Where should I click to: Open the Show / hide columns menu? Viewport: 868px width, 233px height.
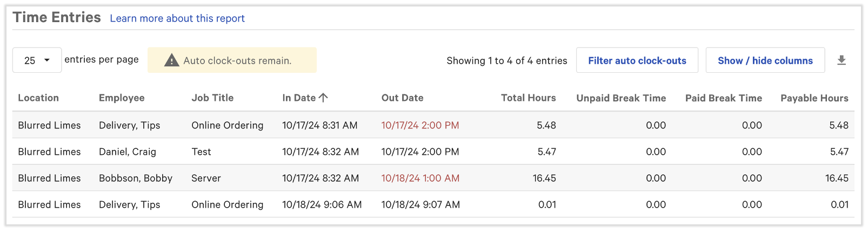pos(765,60)
